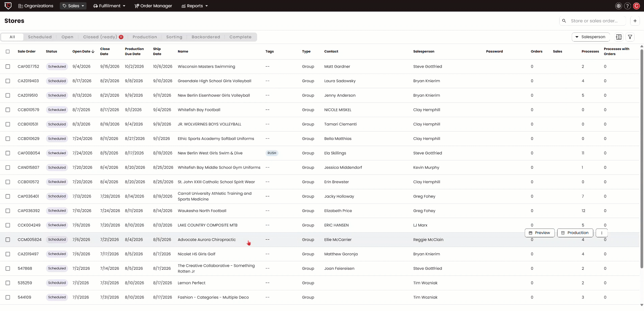Click the scrollbar down arrow
This screenshot has width=644, height=311.
click(642, 305)
